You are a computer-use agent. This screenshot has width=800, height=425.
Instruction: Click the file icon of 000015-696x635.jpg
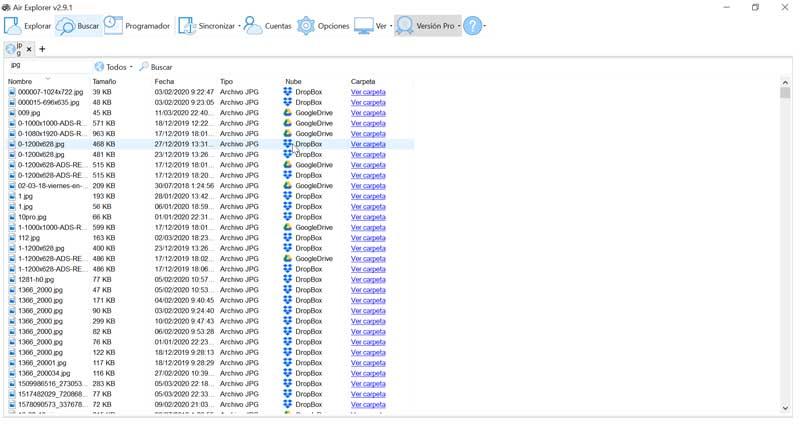click(12, 103)
